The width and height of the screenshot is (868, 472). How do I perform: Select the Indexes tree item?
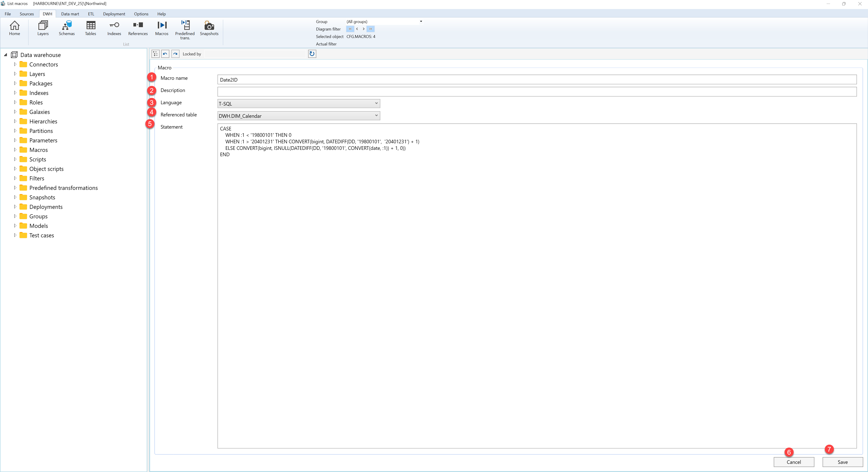[39, 93]
